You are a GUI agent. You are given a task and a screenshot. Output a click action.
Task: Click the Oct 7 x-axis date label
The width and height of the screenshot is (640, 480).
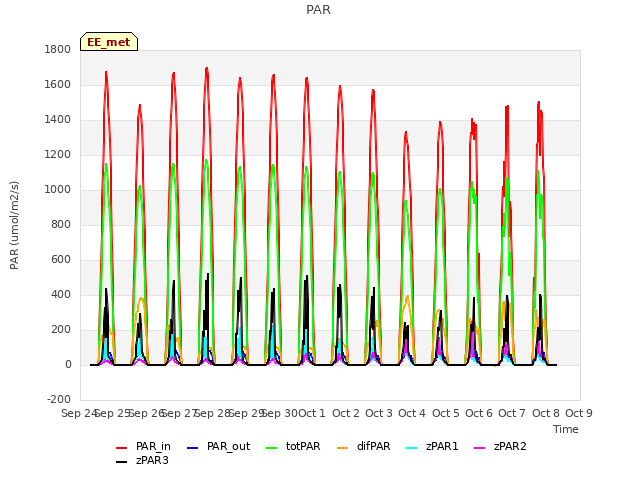pos(512,413)
